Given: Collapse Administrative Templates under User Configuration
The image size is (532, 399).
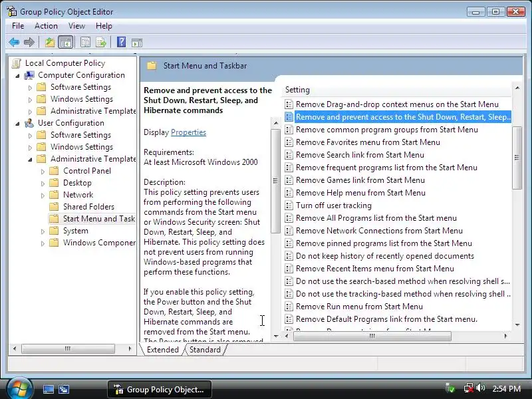Looking at the screenshot, I should (30, 159).
